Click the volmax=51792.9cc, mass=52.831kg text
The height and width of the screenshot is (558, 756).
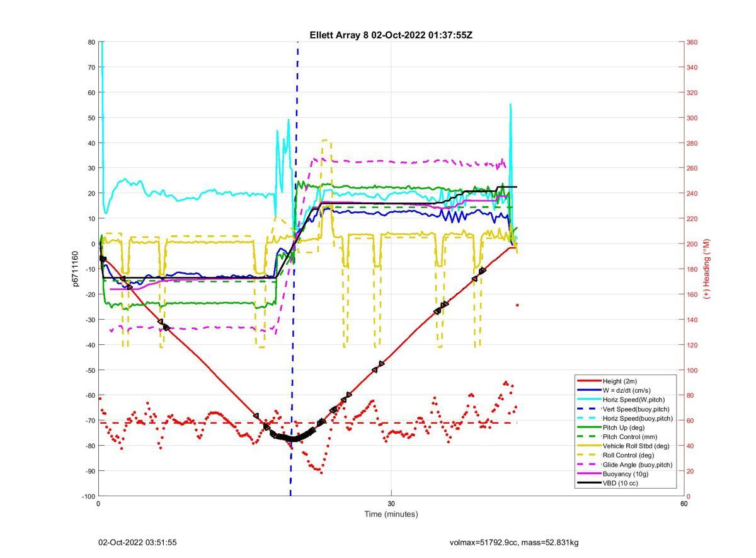(514, 542)
